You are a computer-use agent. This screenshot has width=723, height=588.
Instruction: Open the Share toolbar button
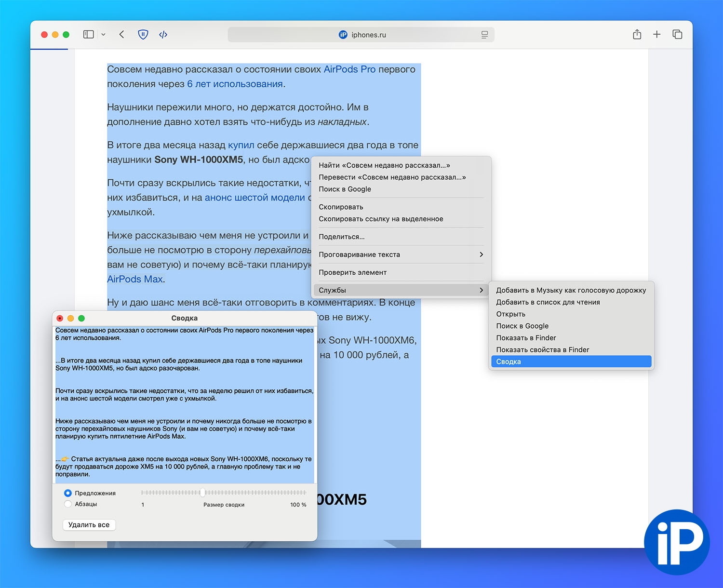(637, 34)
